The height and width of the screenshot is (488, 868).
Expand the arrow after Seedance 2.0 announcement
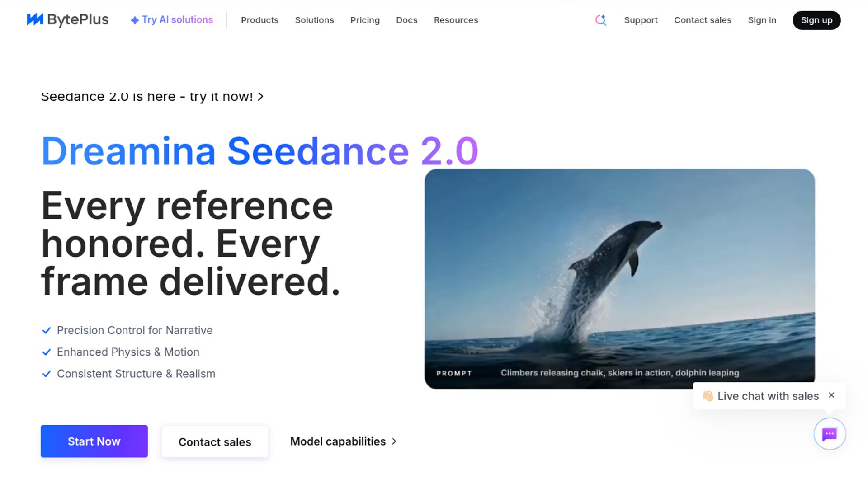tap(261, 96)
